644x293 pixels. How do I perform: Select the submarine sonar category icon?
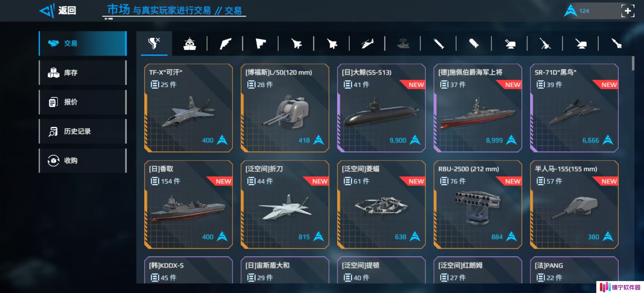403,44
